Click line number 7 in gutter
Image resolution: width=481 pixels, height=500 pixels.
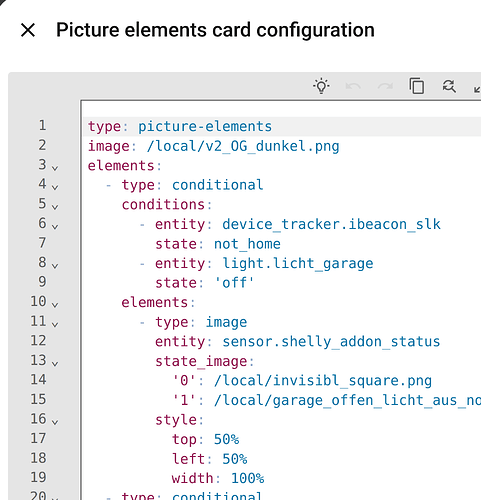(x=42, y=243)
